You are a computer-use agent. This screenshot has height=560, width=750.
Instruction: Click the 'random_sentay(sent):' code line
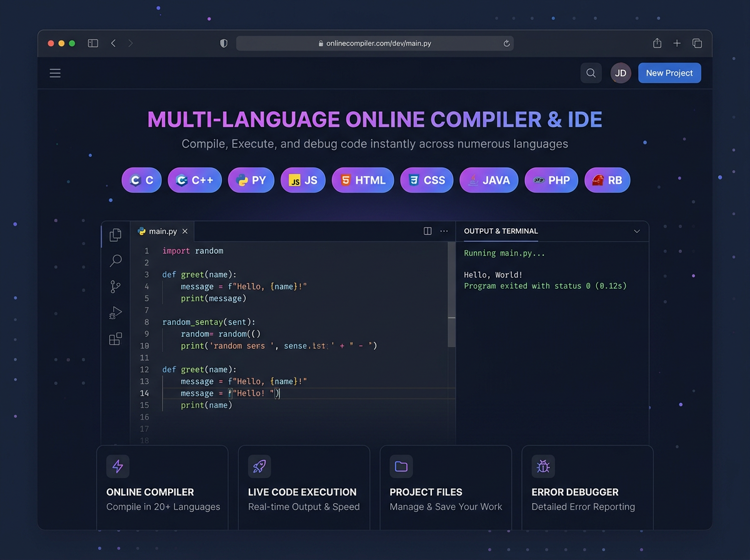click(209, 322)
